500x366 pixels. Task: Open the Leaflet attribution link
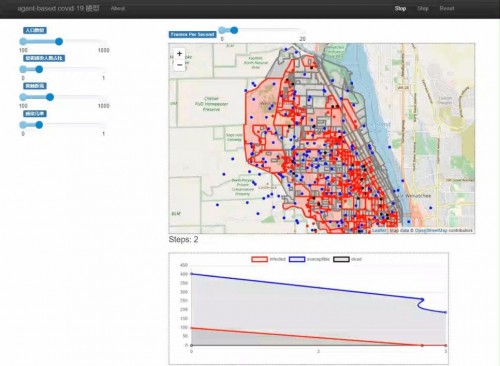click(x=379, y=230)
